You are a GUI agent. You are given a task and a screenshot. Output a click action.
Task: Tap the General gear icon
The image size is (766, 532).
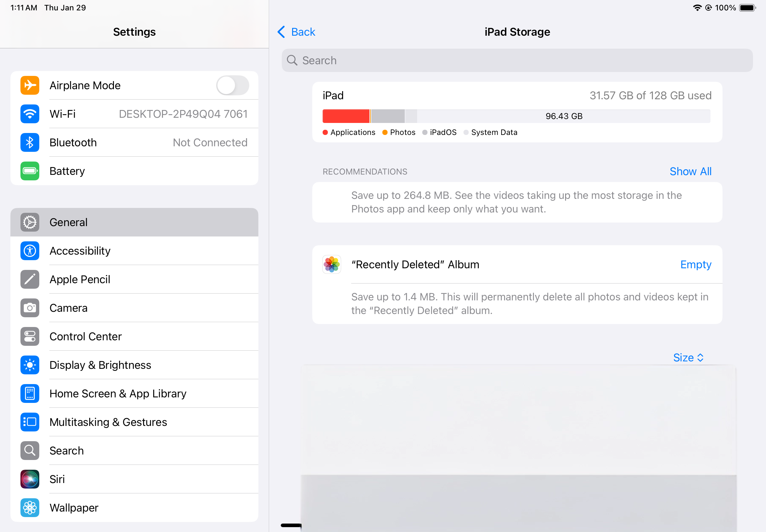coord(30,222)
